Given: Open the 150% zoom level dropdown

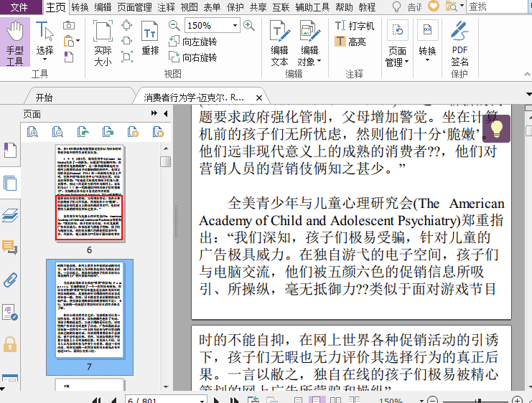Looking at the screenshot, I should click(x=235, y=26).
